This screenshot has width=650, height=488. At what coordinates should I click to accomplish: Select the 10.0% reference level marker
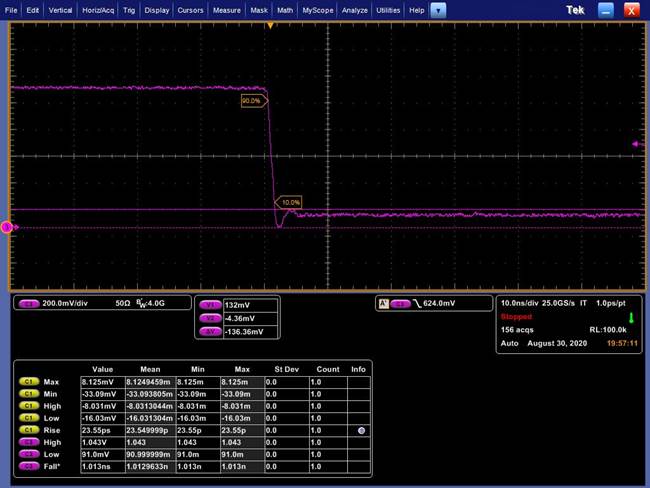tap(289, 202)
